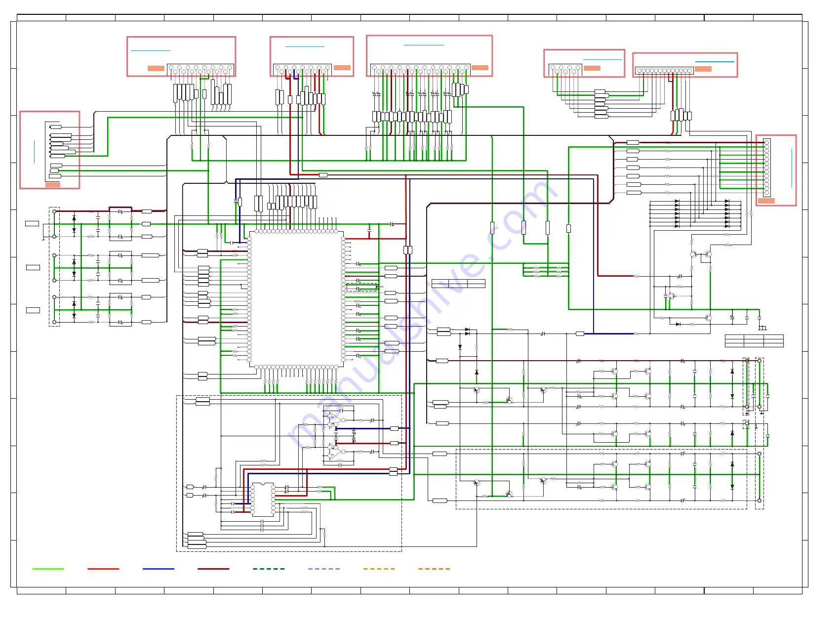This screenshot has height=624, width=840.
Task: Click the dark green dashed legend line
Action: pos(269,569)
